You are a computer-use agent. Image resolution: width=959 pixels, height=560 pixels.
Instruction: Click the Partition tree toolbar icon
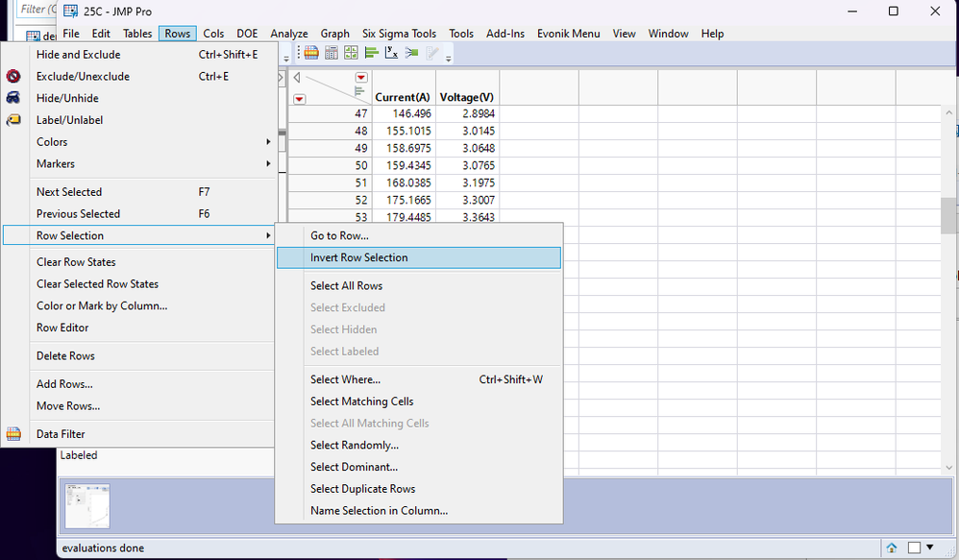coord(411,53)
